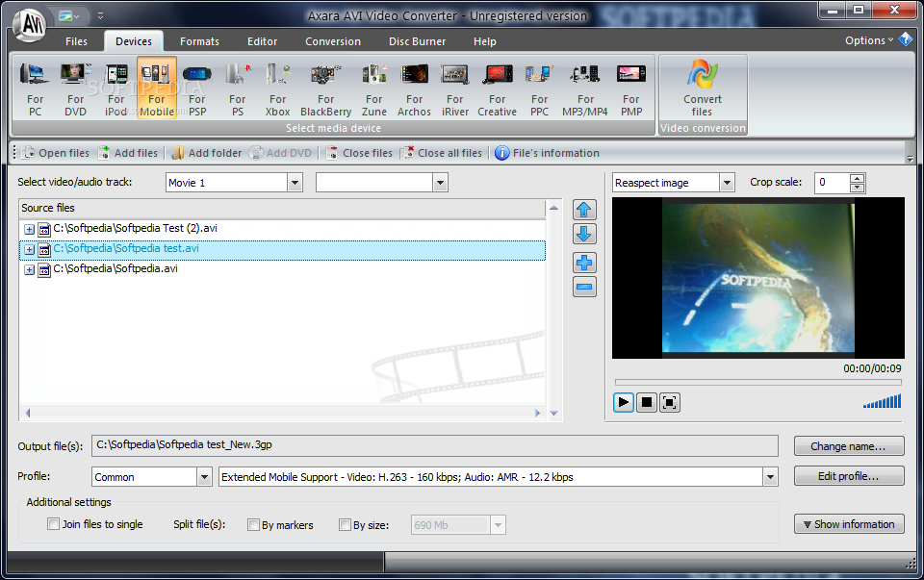Play the video preview
Viewport: 924px width, 580px height.
click(623, 402)
